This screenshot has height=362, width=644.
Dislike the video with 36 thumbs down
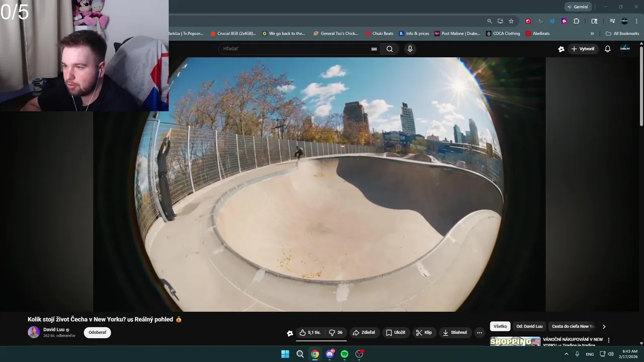(x=336, y=332)
